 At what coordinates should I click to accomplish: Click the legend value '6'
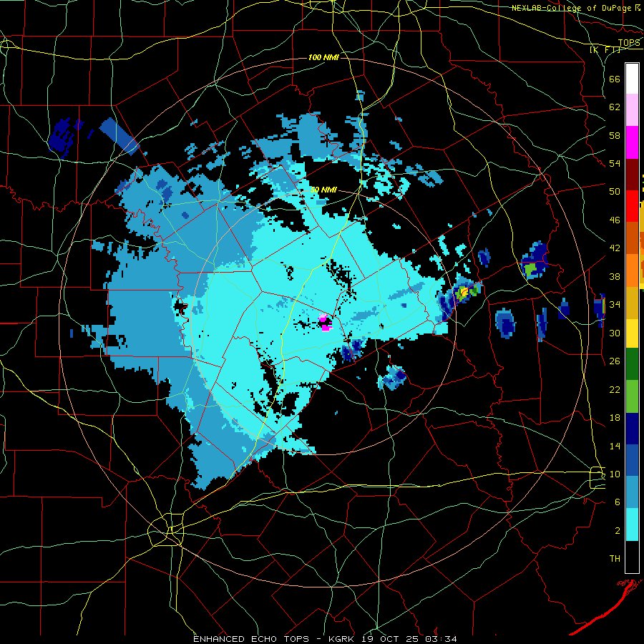pyautogui.click(x=618, y=502)
